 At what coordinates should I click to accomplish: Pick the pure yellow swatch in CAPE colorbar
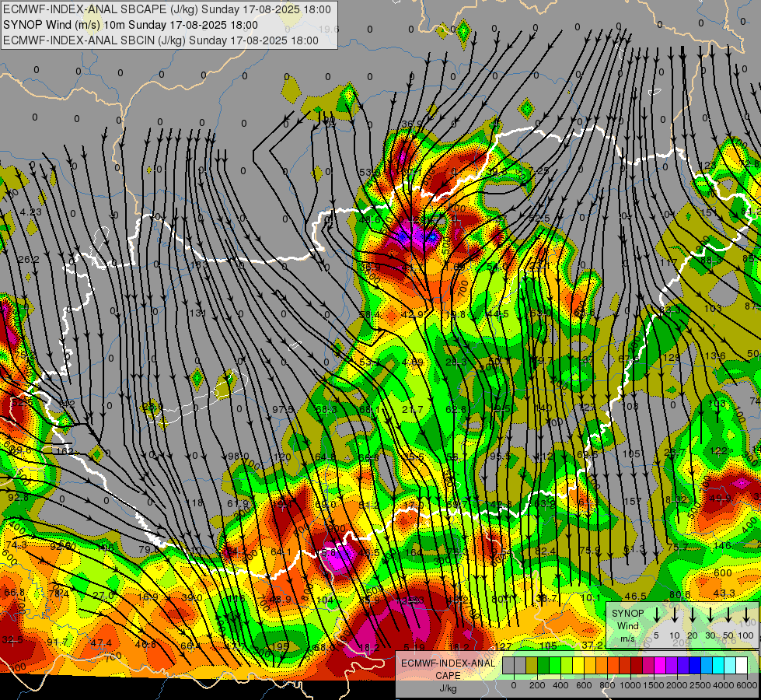(578, 666)
